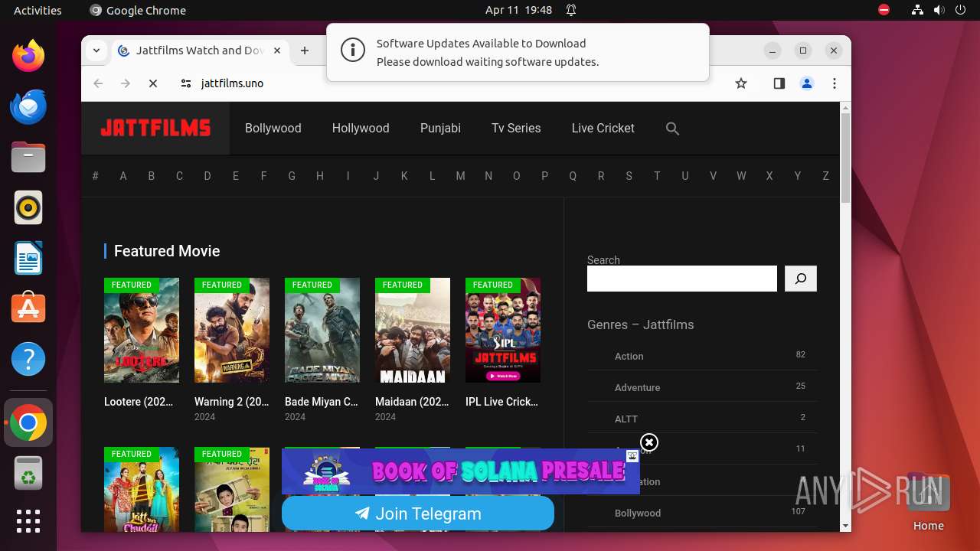Go back in Chrome browser history
980x551 pixels.
point(98,83)
